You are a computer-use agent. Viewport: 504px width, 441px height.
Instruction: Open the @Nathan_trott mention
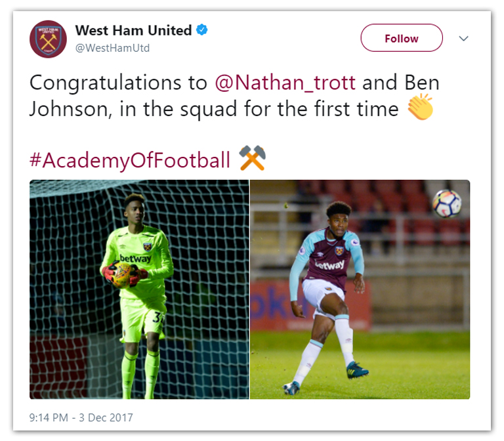[x=285, y=83]
